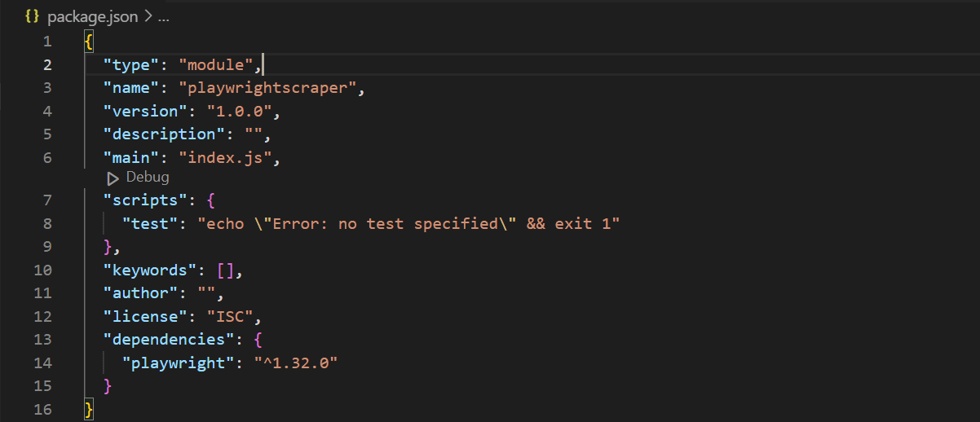Viewport: 980px width, 422px height.
Task: Click the "playwrightscraper" name value
Action: 267,87
